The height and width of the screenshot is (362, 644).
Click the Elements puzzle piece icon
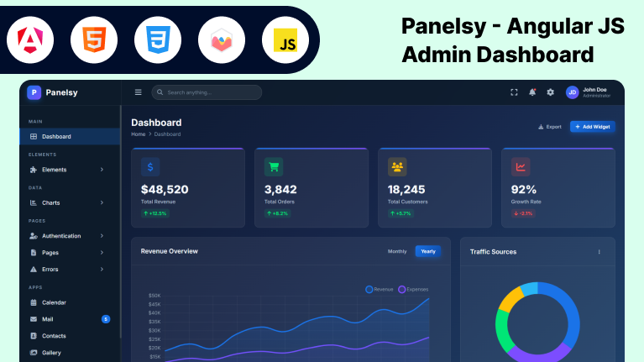pyautogui.click(x=34, y=170)
